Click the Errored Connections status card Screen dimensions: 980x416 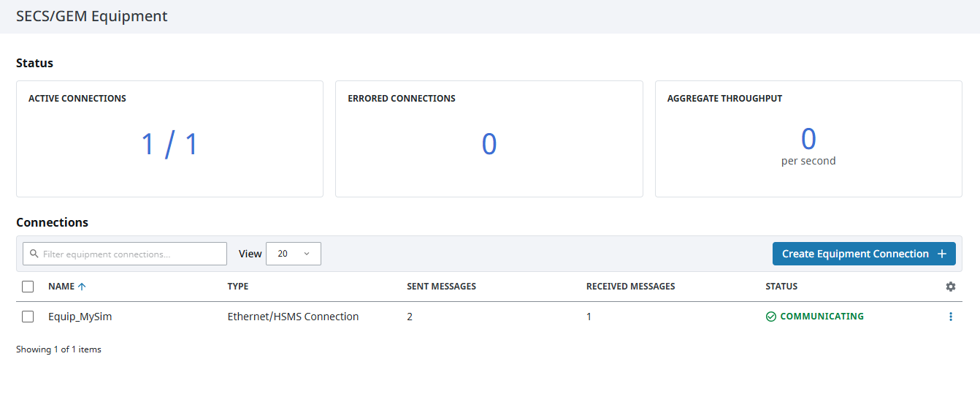[x=489, y=139]
